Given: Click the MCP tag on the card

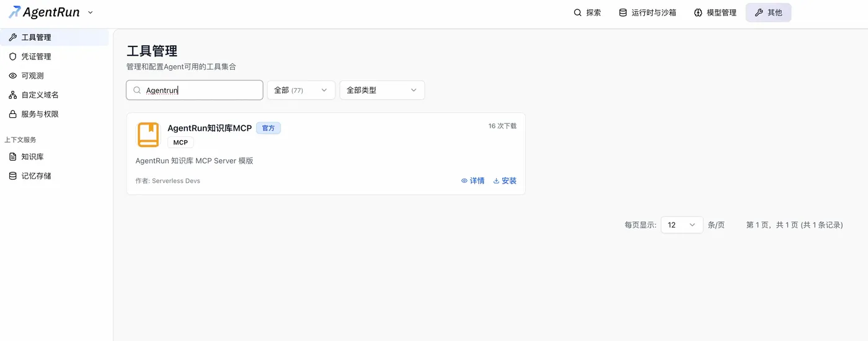Looking at the screenshot, I should [x=180, y=143].
